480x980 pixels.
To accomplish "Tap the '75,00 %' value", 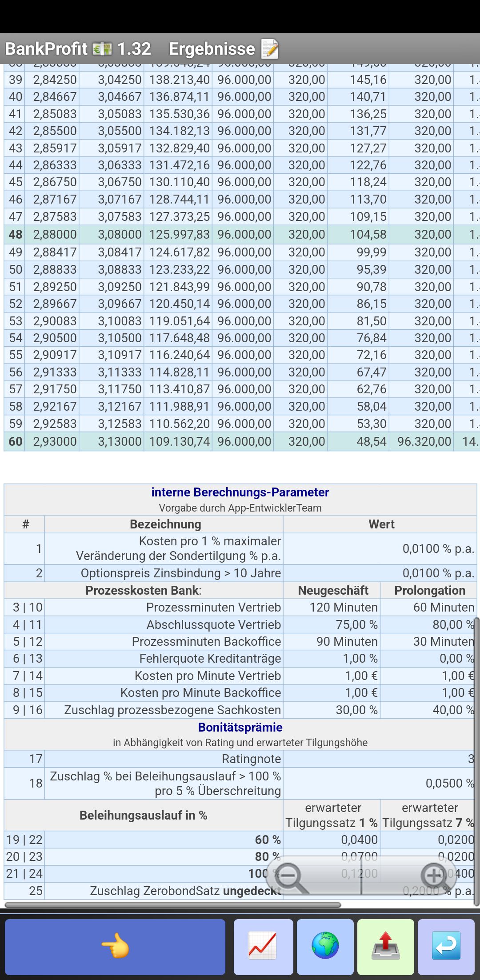I will [356, 624].
